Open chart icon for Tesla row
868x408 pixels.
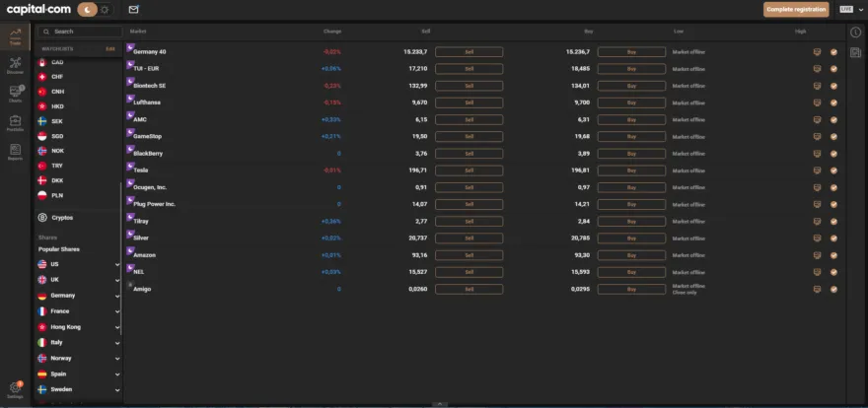tap(817, 170)
